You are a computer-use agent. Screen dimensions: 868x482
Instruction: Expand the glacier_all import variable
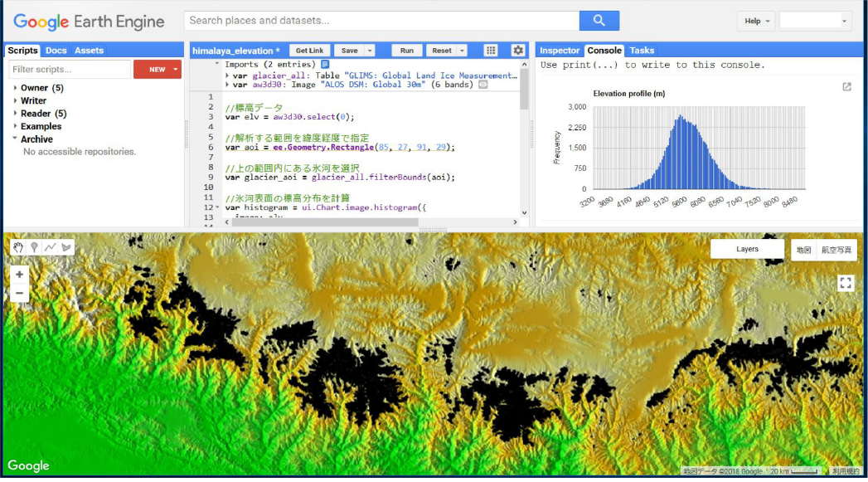pyautogui.click(x=227, y=75)
